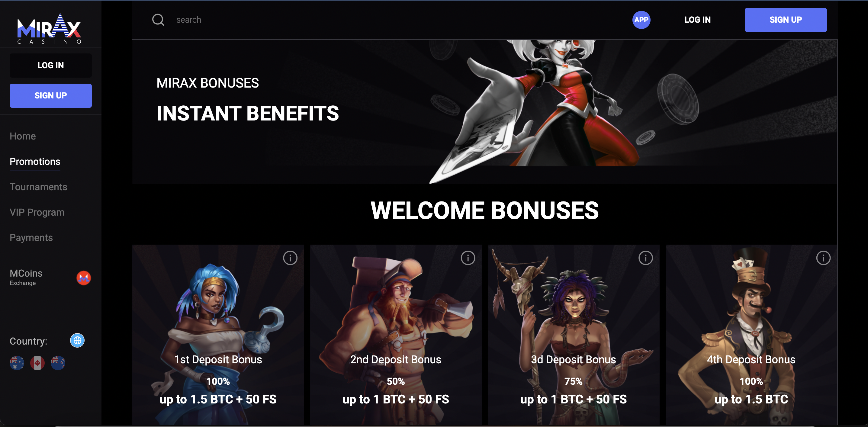Show info for 3d Deposit Bonus
The image size is (868, 427).
pyautogui.click(x=645, y=258)
